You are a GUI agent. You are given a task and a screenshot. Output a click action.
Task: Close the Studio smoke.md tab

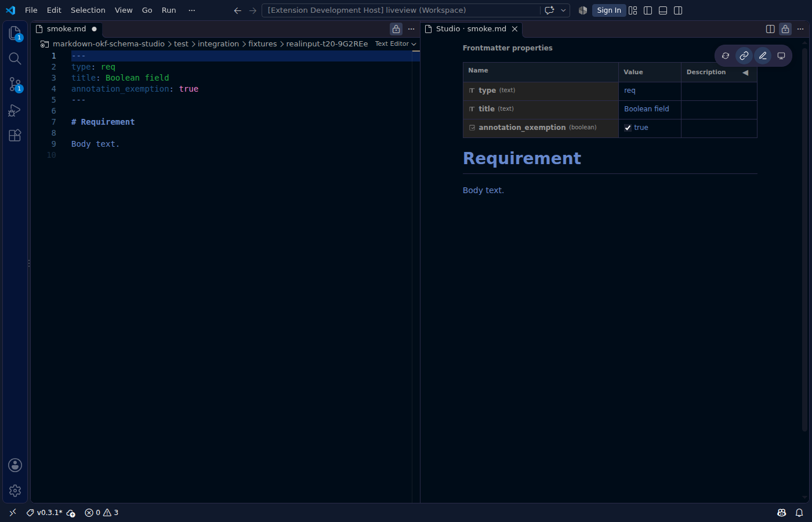tap(514, 29)
